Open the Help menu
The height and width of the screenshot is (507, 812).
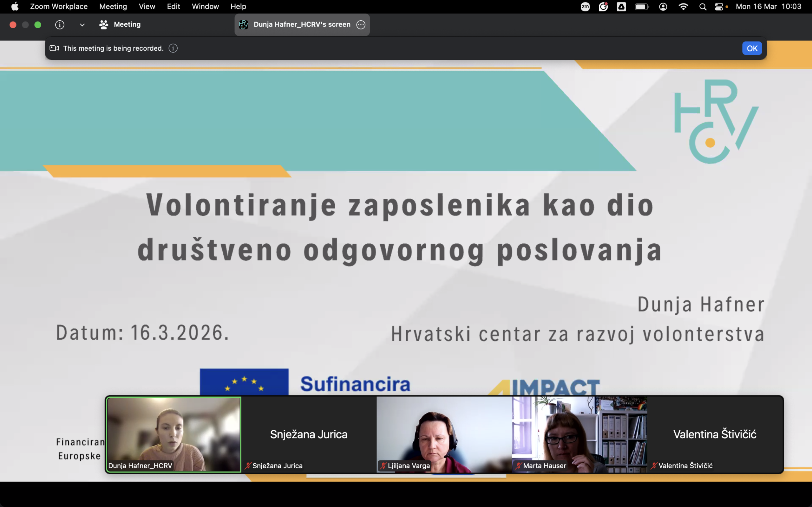238,6
